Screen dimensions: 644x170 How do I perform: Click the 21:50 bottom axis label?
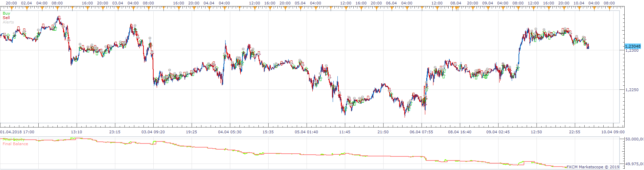point(383,132)
